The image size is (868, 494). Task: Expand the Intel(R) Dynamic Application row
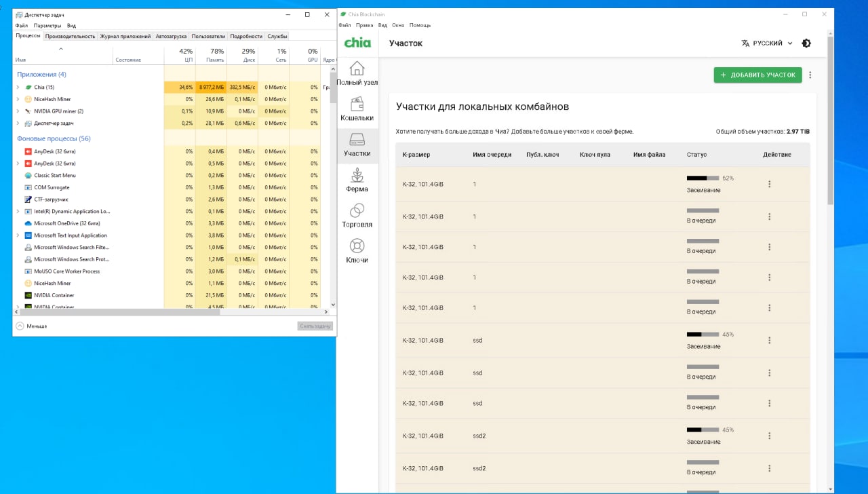pyautogui.click(x=18, y=211)
